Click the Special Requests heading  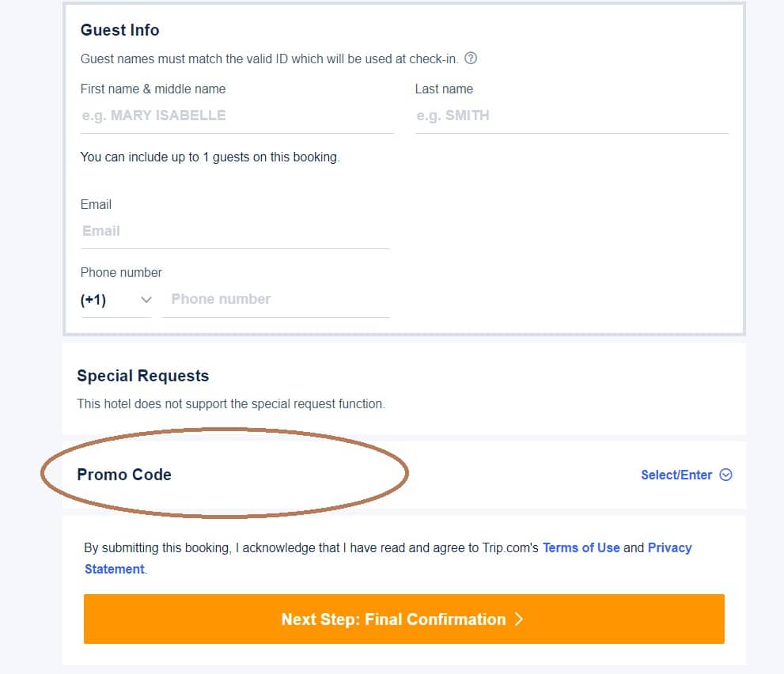point(143,376)
